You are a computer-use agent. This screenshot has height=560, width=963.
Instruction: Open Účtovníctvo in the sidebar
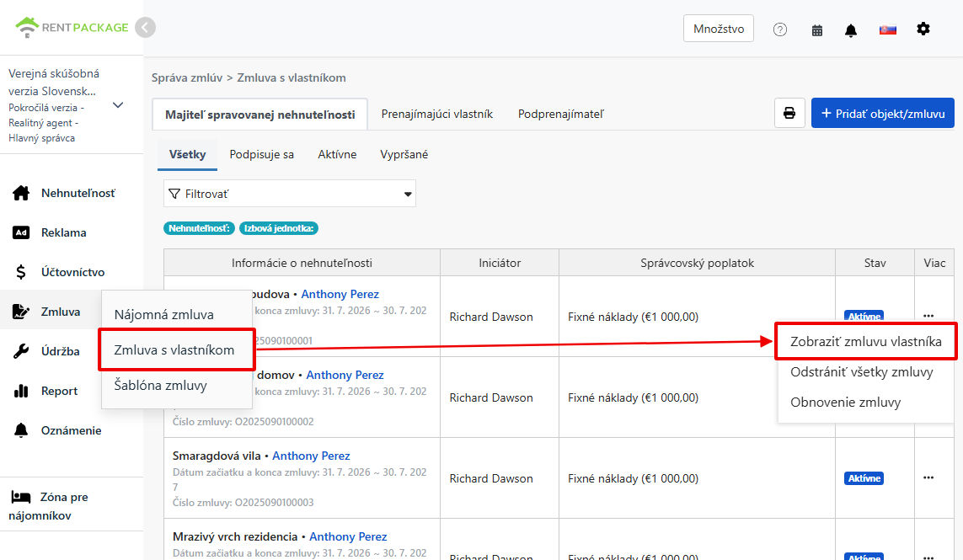tap(72, 272)
